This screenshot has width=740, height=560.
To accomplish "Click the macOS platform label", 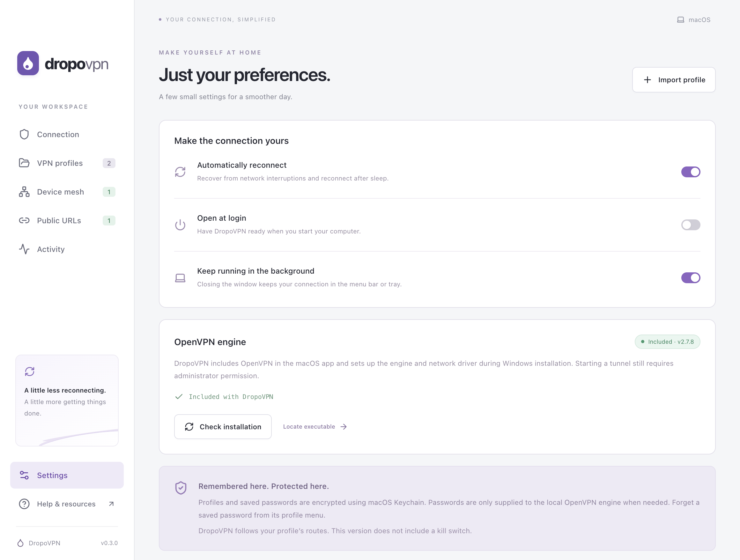I will pos(699,20).
